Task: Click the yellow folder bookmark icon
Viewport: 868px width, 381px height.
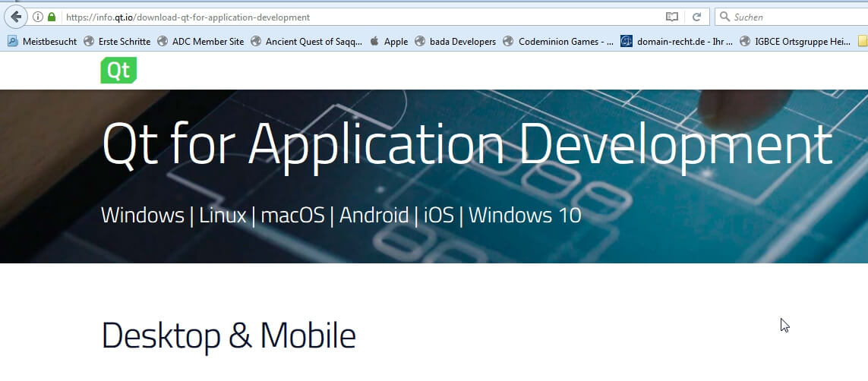Action: click(x=863, y=42)
